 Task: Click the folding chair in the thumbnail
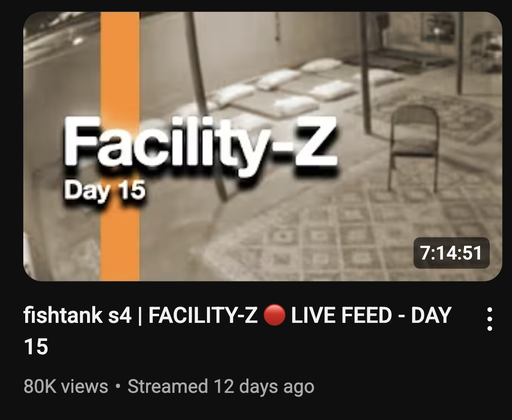point(414,147)
